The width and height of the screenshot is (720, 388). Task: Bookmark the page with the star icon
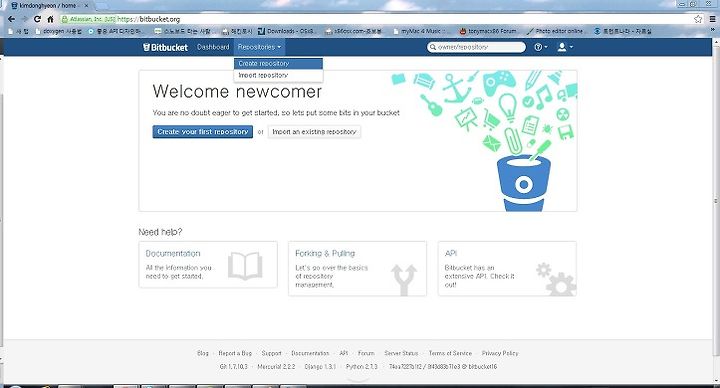click(x=698, y=19)
